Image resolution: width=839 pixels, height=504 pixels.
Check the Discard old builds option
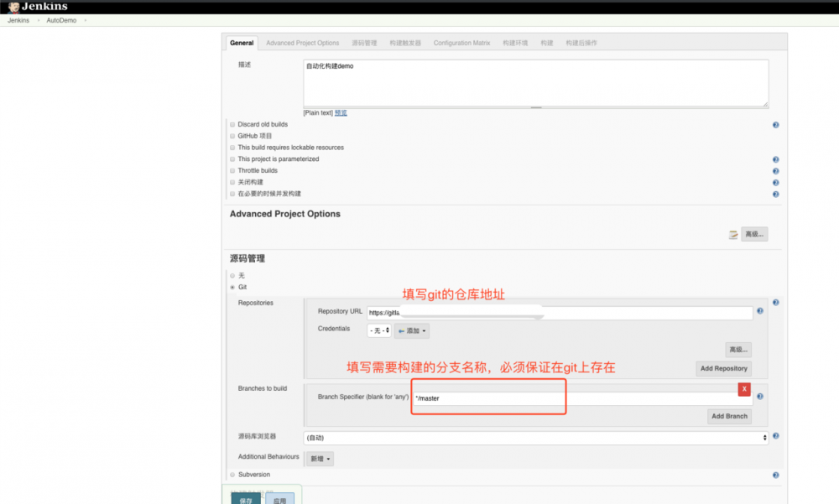(x=232, y=124)
